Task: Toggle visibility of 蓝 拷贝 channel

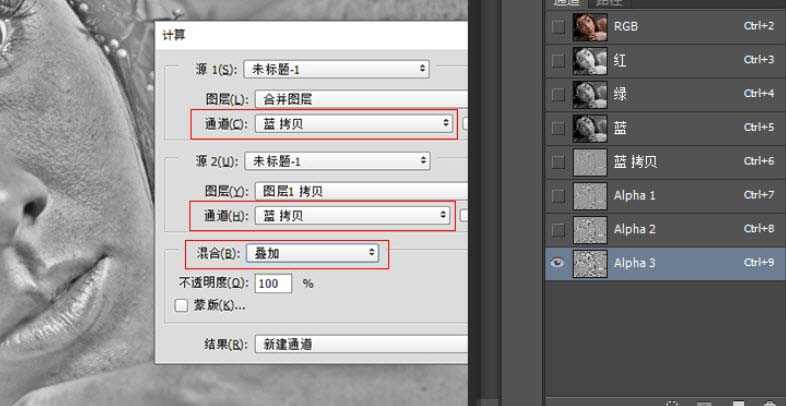Action: pos(558,162)
